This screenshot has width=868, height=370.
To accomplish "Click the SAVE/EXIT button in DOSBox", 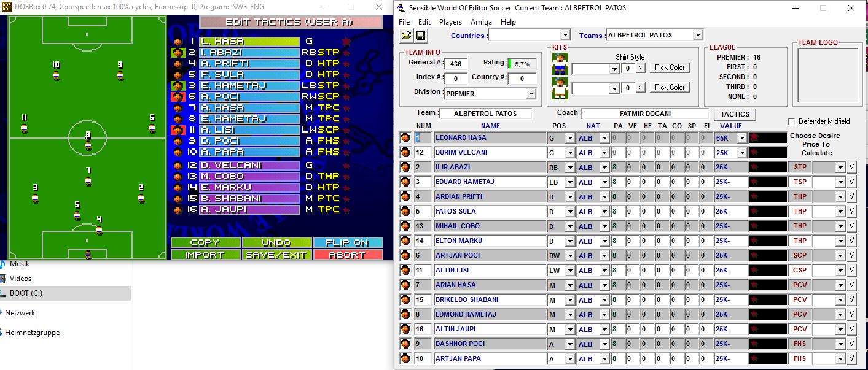I will coord(276,255).
